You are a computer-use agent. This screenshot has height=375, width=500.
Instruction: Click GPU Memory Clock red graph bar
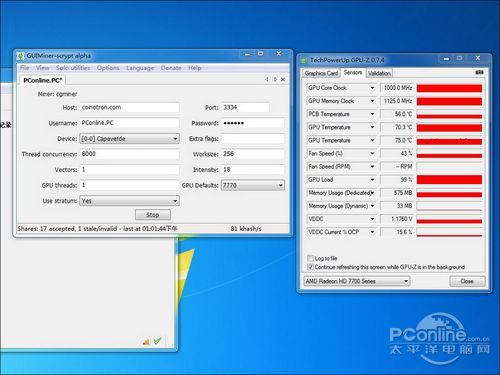(x=449, y=101)
